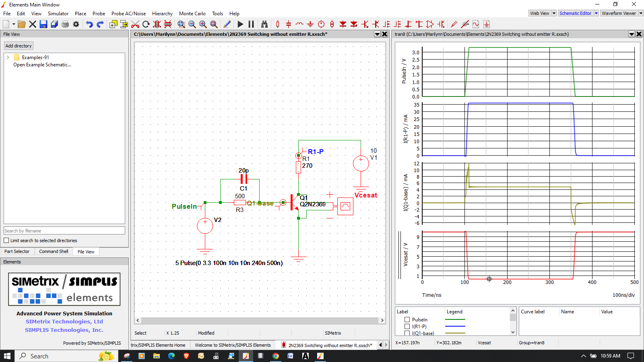Switch to the Command Shell tab
This screenshot has height=362, width=644.
tap(54, 251)
